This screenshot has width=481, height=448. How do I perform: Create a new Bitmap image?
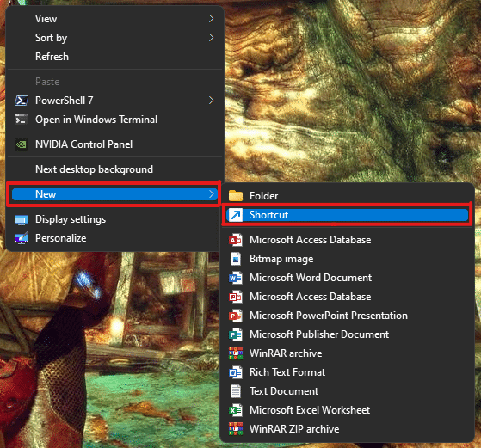click(348, 259)
